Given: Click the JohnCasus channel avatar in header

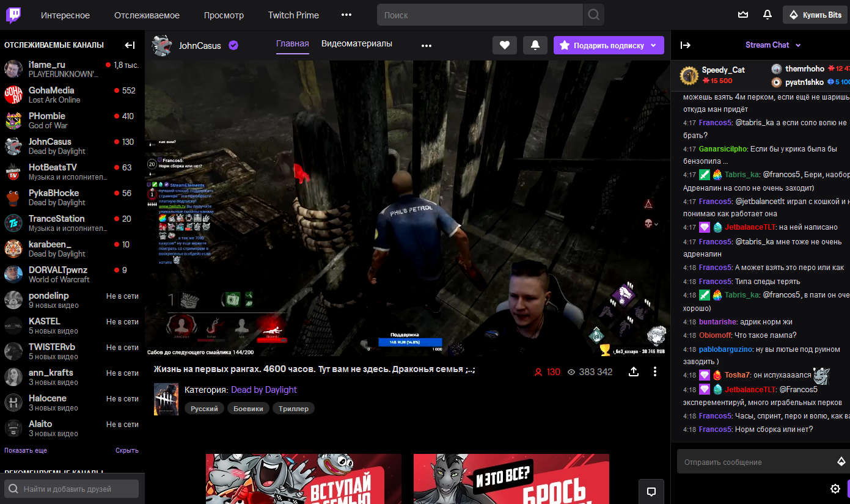Looking at the screenshot, I should [x=162, y=46].
